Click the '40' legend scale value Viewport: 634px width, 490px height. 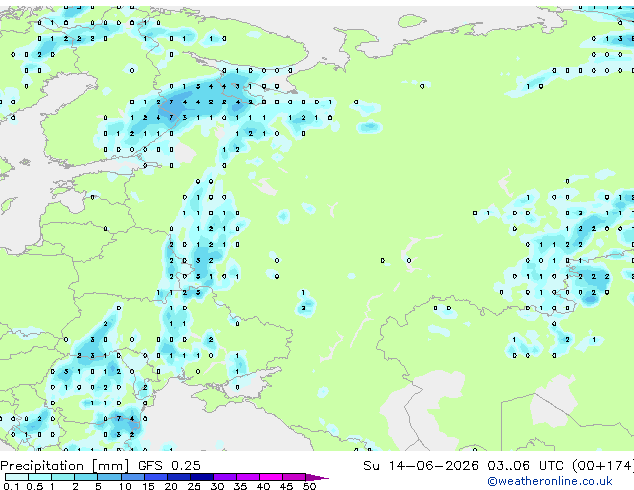(263, 486)
